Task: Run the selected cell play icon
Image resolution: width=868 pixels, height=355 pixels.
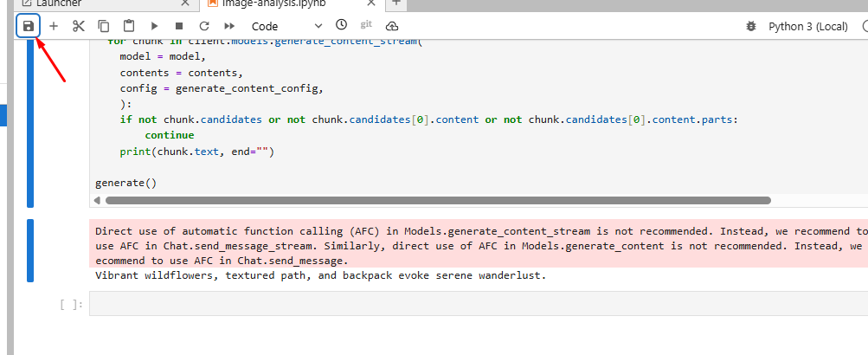Action: [154, 26]
